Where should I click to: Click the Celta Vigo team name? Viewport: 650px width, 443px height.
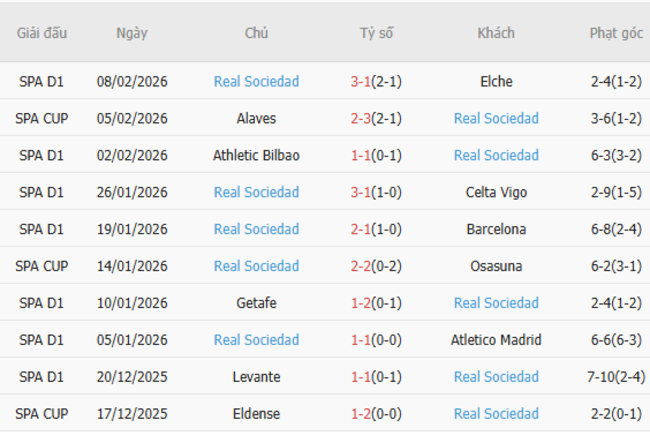(x=496, y=193)
